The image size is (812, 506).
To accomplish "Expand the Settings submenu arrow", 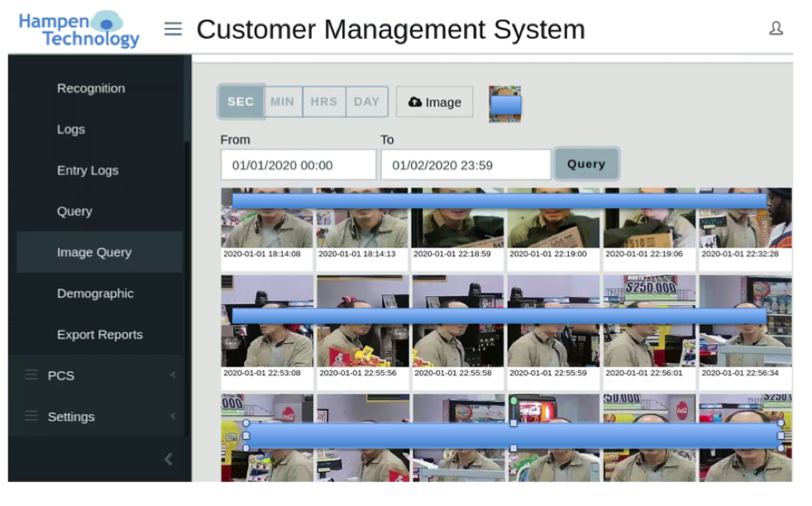I will coord(173,417).
